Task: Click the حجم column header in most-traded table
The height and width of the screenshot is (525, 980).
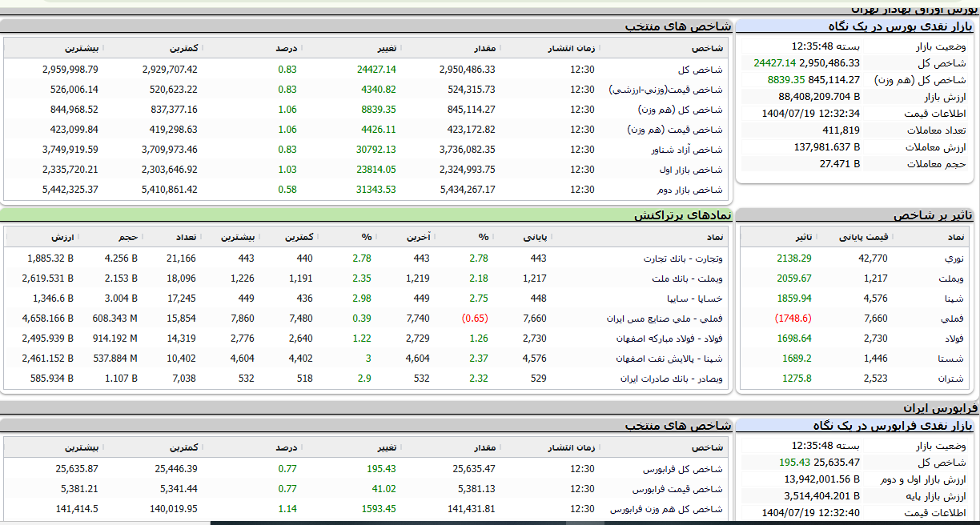Action: [129, 237]
